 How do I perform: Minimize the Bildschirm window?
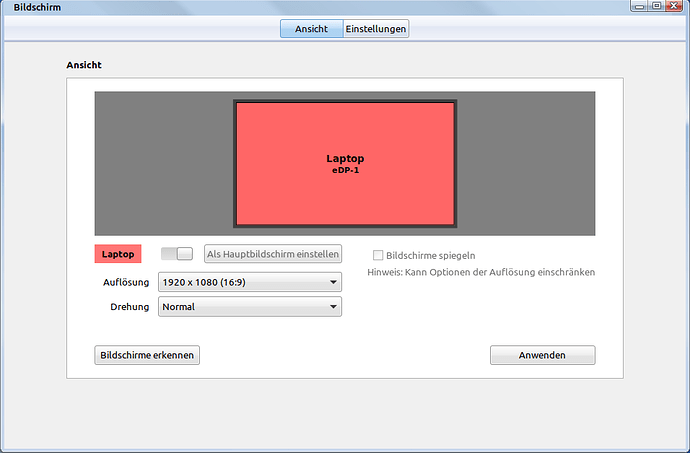click(639, 6)
